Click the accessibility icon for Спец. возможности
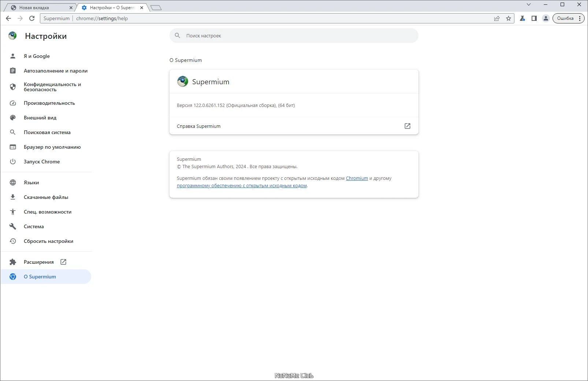This screenshot has height=381, width=588. point(13,212)
